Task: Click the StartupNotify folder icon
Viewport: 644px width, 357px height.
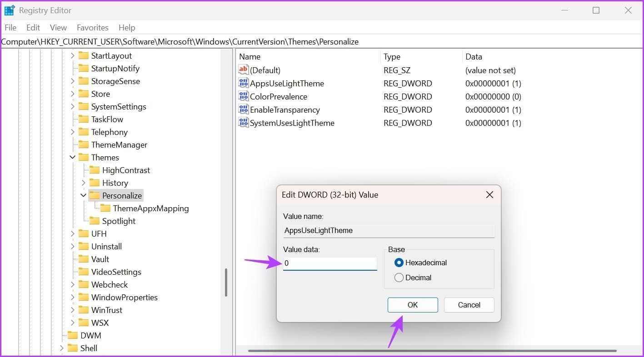Action: tap(84, 68)
